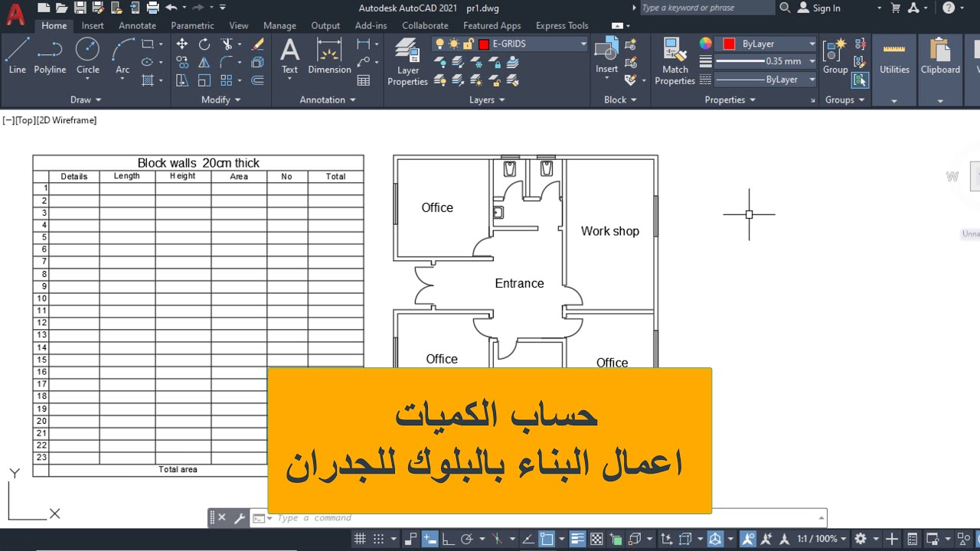Expand the Layers panel
Screen dimensions: 980x551
487,99
